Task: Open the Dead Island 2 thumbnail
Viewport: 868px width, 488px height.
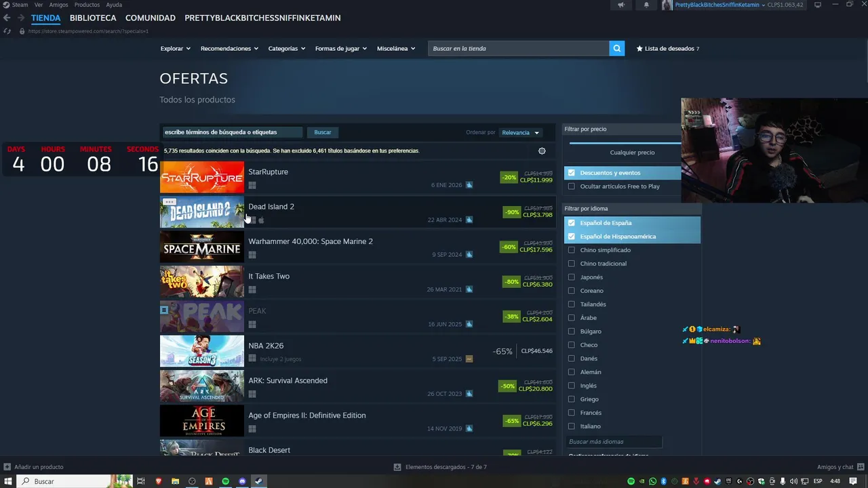Action: (202, 211)
